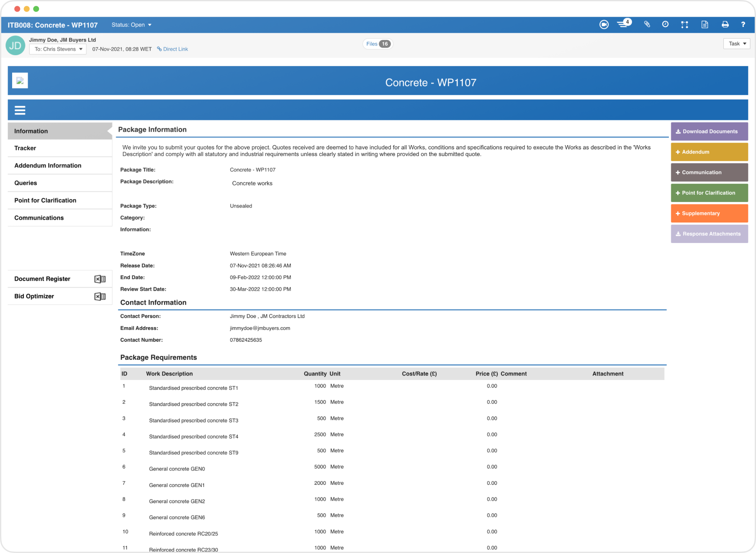
Task: Open the Status: Open dropdown
Action: pyautogui.click(x=131, y=25)
